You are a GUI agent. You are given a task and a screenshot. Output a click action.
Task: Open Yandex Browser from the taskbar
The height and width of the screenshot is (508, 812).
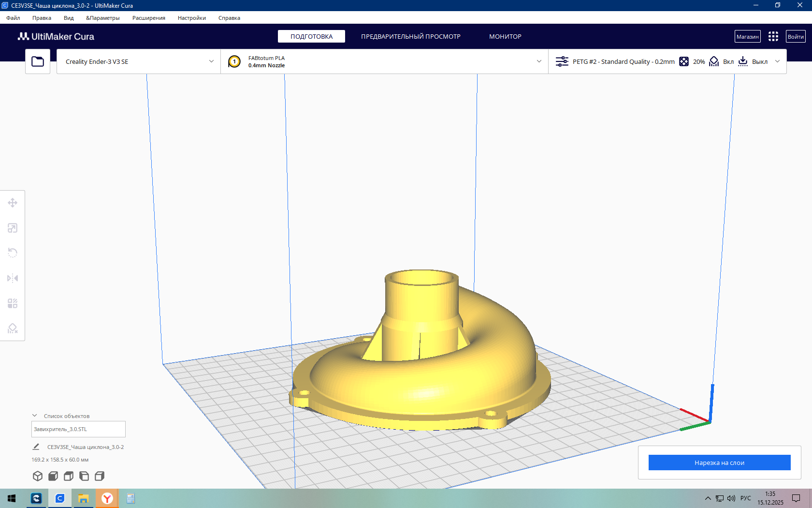pos(107,498)
